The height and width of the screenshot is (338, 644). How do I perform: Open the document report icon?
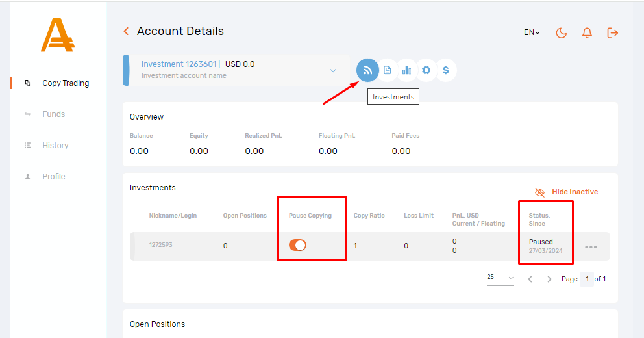pyautogui.click(x=388, y=70)
